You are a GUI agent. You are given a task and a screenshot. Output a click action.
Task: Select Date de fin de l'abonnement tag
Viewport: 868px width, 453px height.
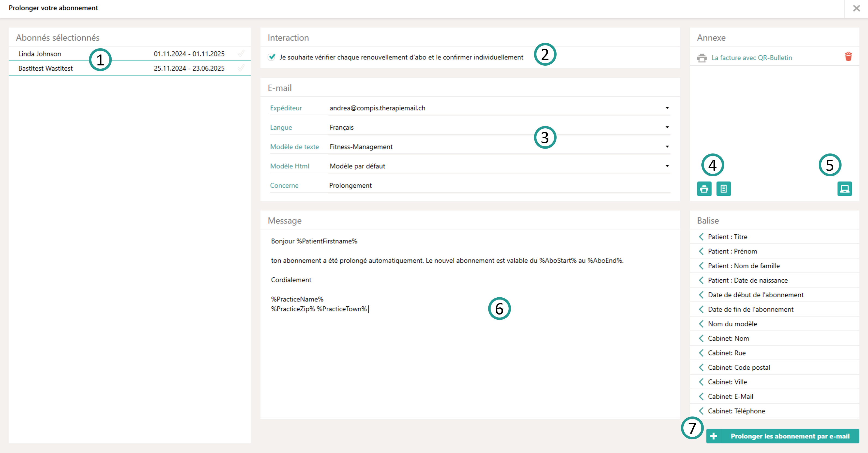pyautogui.click(x=750, y=309)
